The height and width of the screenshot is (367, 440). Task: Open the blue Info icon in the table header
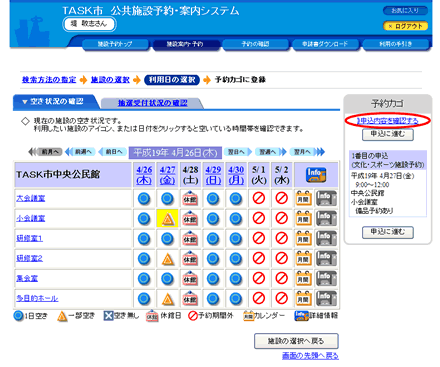tap(316, 175)
